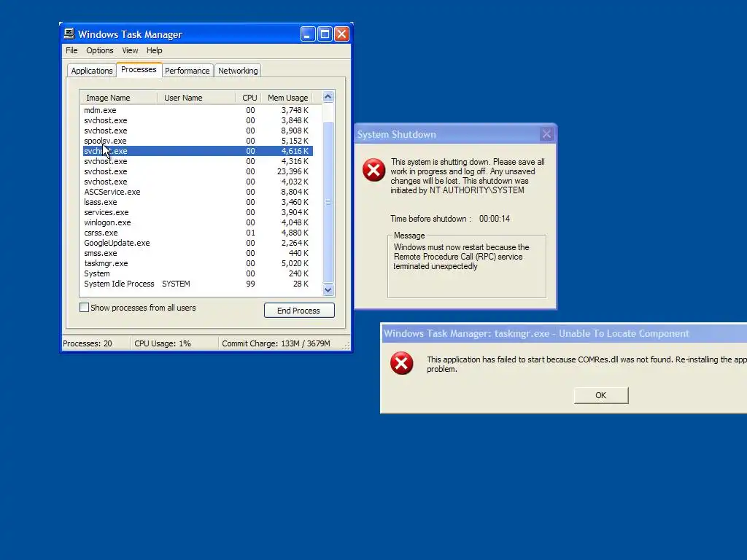
Task: Select svchost.exe using 8,908 K
Action: pos(198,131)
